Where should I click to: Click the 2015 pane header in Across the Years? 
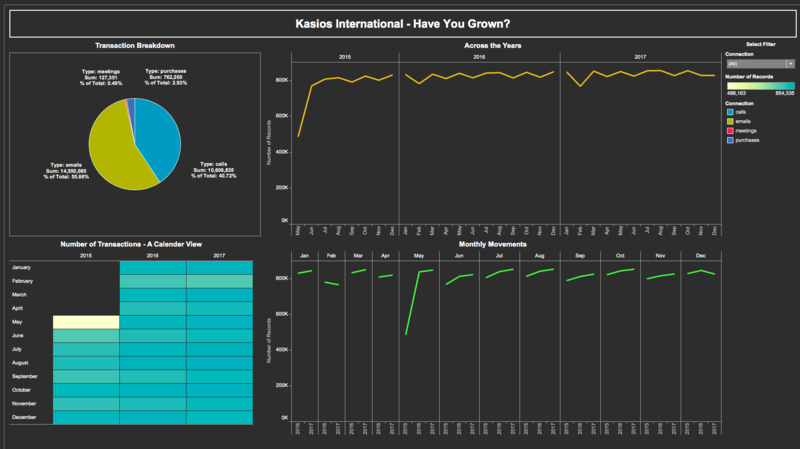345,57
